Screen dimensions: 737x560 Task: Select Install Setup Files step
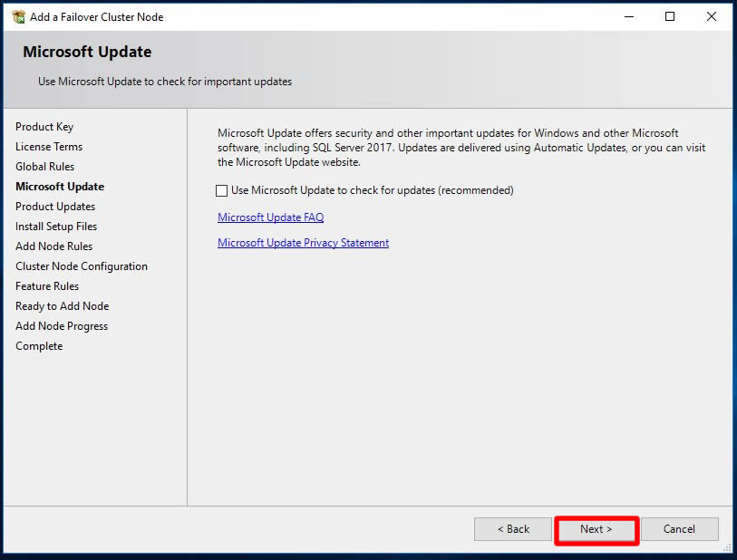[x=56, y=227]
